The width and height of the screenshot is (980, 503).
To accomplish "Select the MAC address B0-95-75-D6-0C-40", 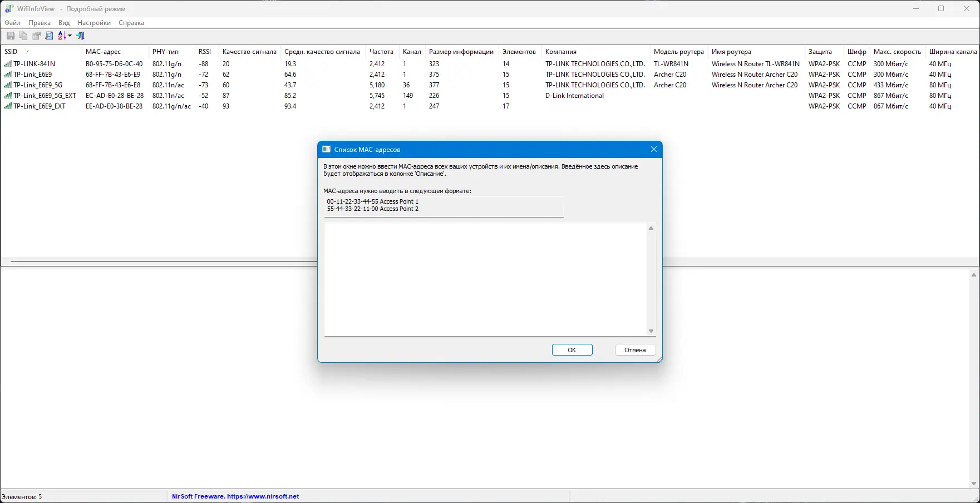I will click(114, 64).
